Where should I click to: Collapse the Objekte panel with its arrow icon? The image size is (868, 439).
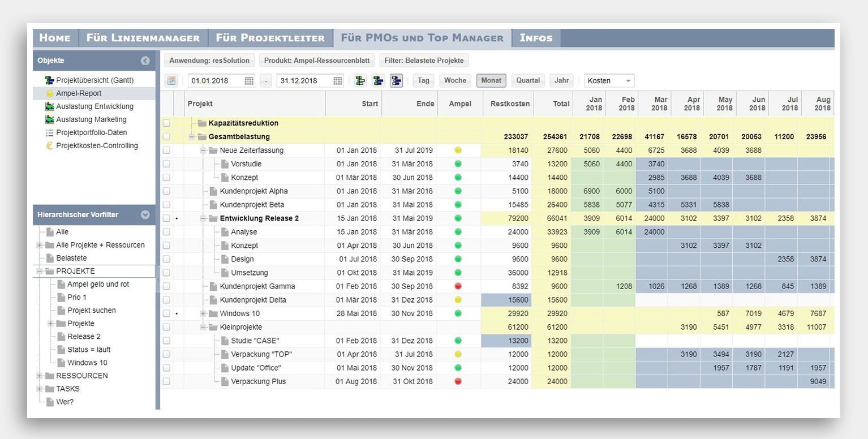click(145, 61)
